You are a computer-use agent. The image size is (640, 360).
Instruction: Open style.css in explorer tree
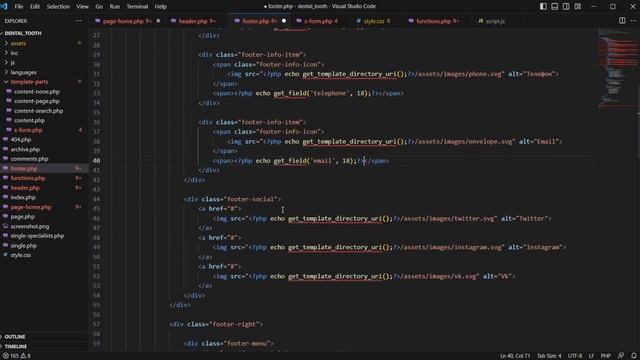point(44,255)
